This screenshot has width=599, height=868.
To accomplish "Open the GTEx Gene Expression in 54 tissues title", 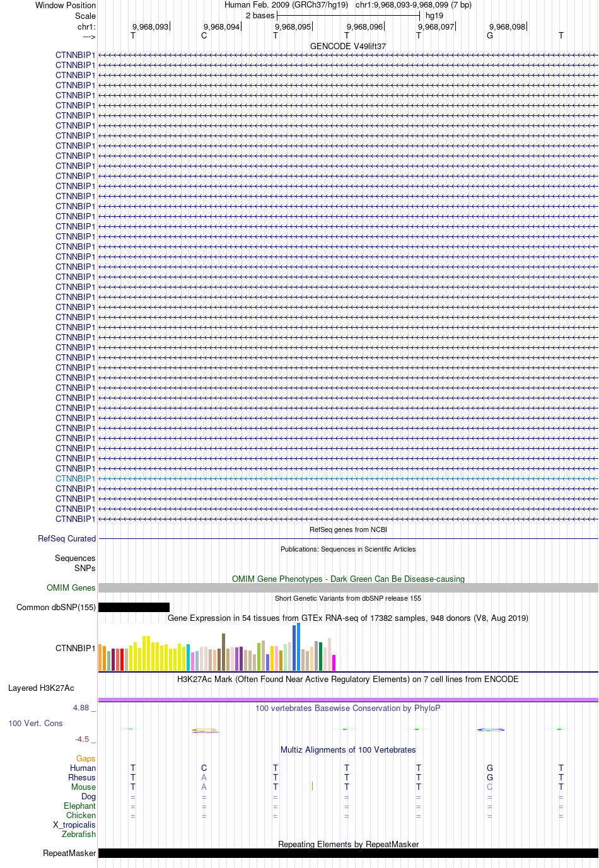I will coord(348,618).
